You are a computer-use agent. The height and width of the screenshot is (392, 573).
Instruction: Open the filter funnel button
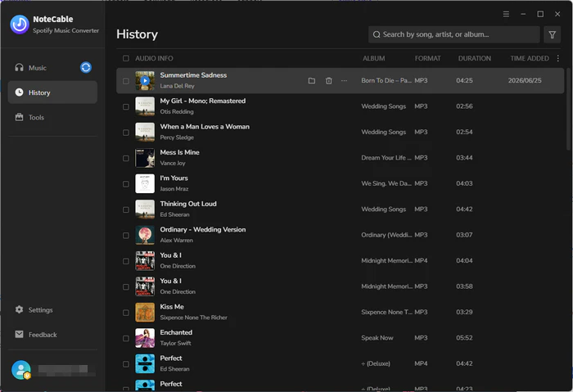[x=552, y=34]
